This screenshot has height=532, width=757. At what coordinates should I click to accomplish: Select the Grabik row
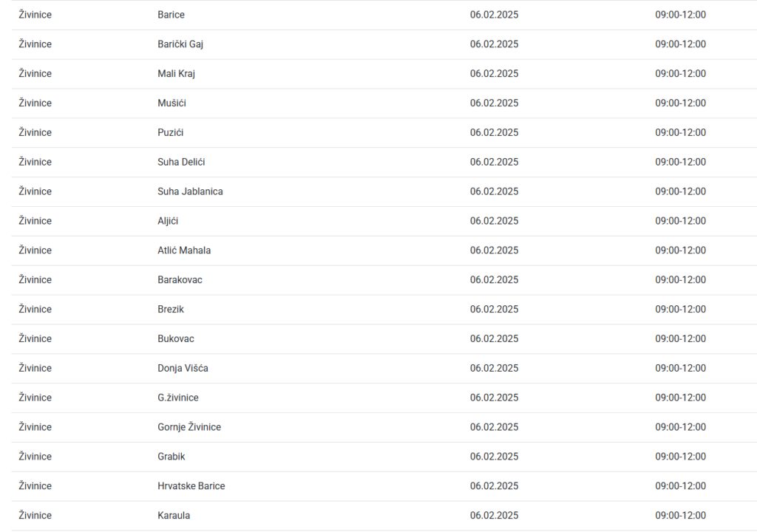click(172, 457)
